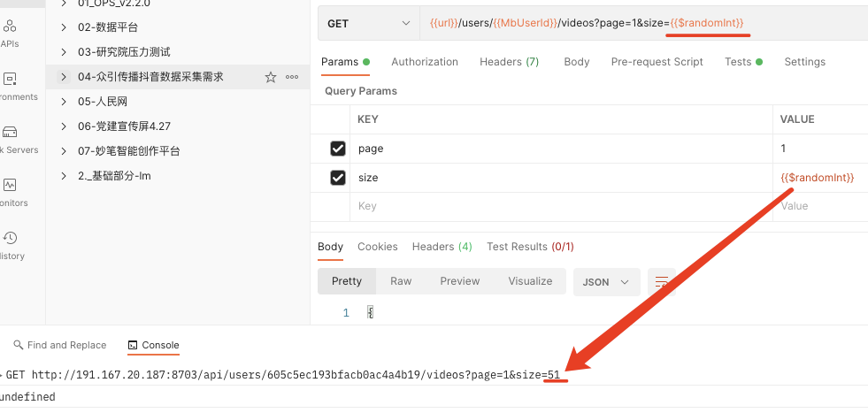Star the 04-众引传播抖音数据采集需求 collection

(x=270, y=77)
